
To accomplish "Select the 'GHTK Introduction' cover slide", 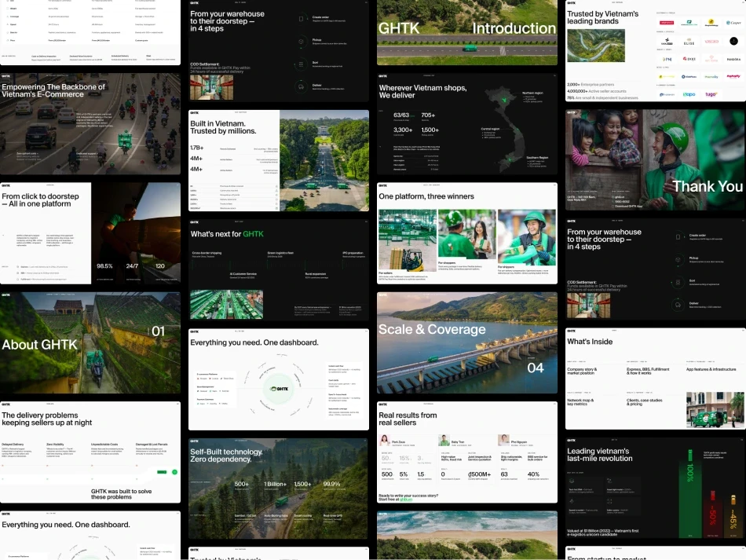I will click(x=466, y=32).
